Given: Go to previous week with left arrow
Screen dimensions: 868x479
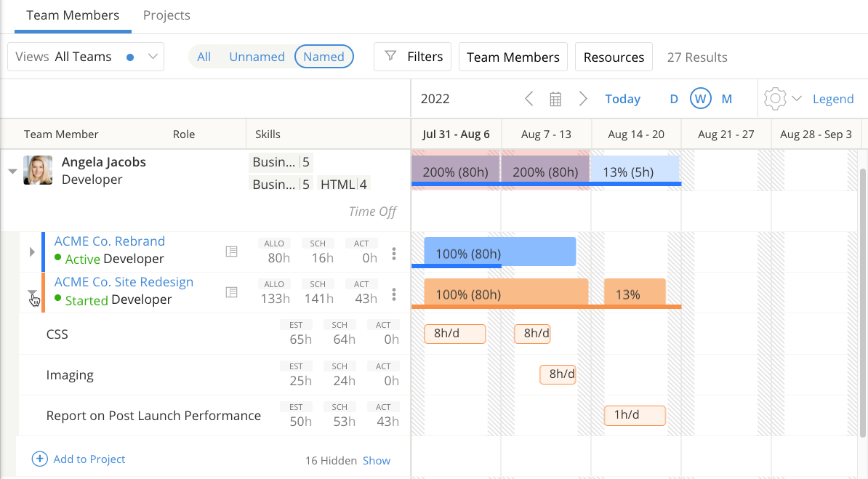Looking at the screenshot, I should click(529, 99).
